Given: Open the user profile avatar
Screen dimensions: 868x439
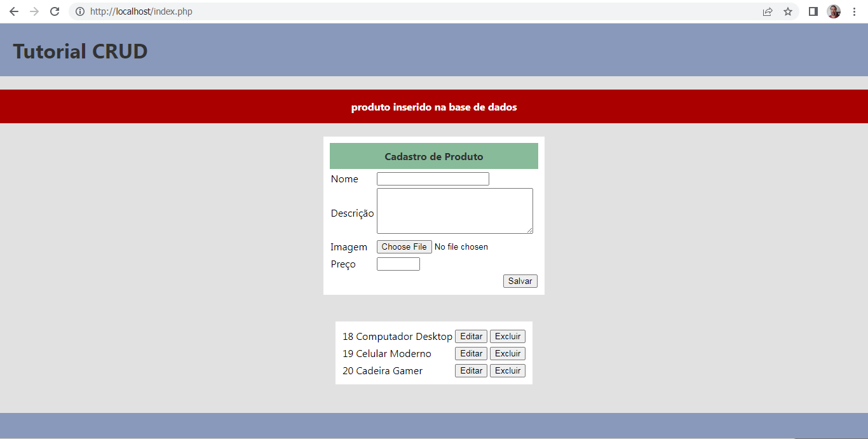Looking at the screenshot, I should [834, 11].
